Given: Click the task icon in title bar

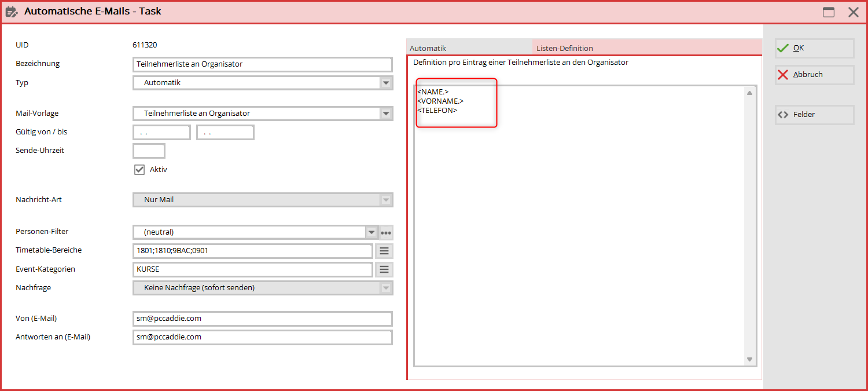Looking at the screenshot, I should click(x=12, y=12).
